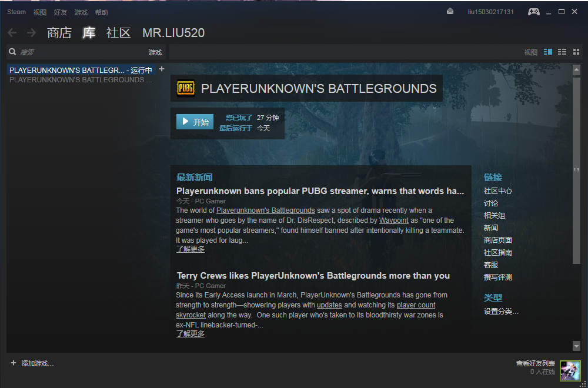The width and height of the screenshot is (588, 388).
Task: Click 了解更多 under the Terry Crews article
Action: 191,334
